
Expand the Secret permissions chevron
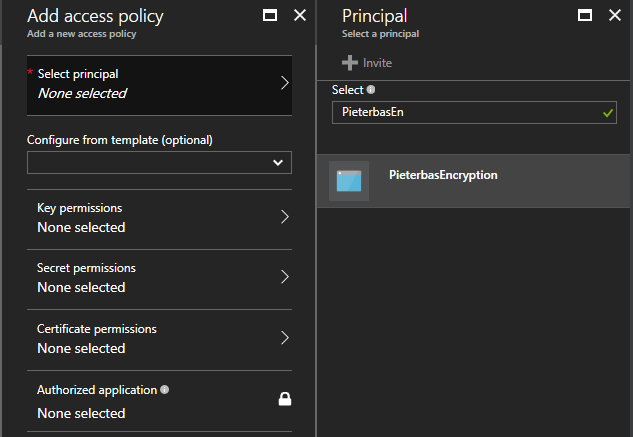click(x=284, y=277)
